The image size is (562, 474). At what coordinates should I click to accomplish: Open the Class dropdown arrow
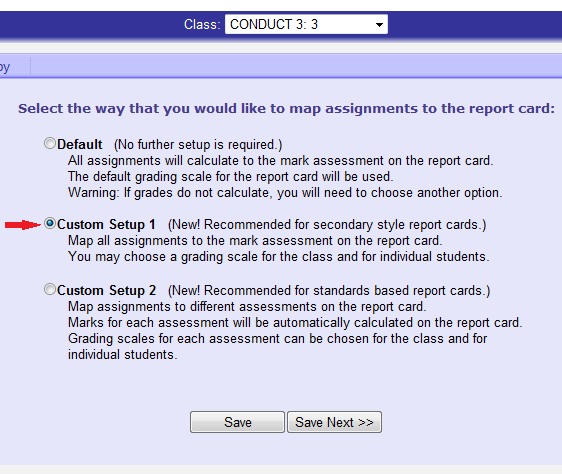(379, 25)
